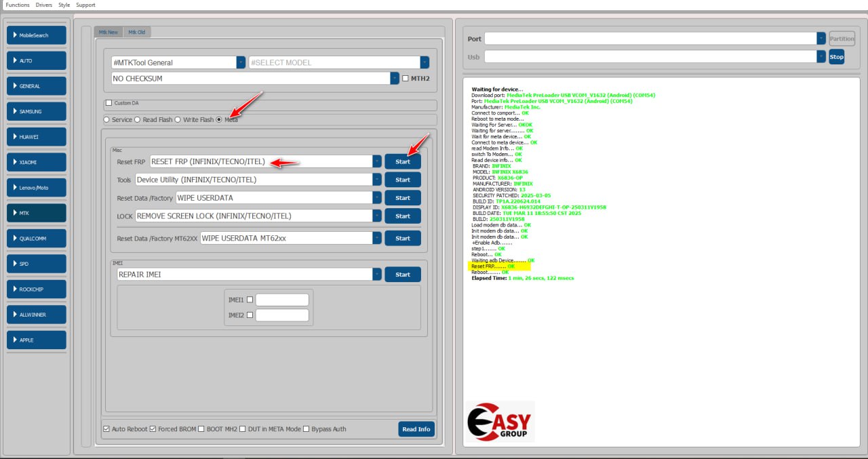Open the ROCKCHIP sidebar module
The height and width of the screenshot is (459, 868).
pyautogui.click(x=37, y=290)
